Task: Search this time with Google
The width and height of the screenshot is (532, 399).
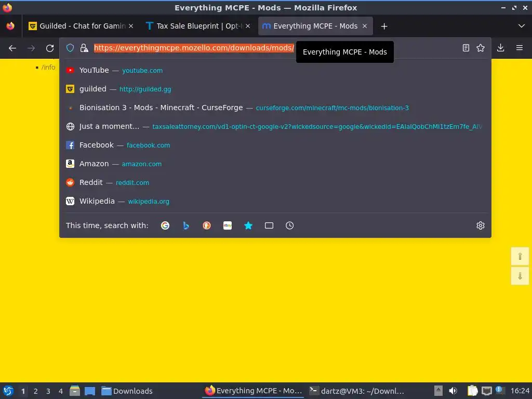Action: coord(165,225)
